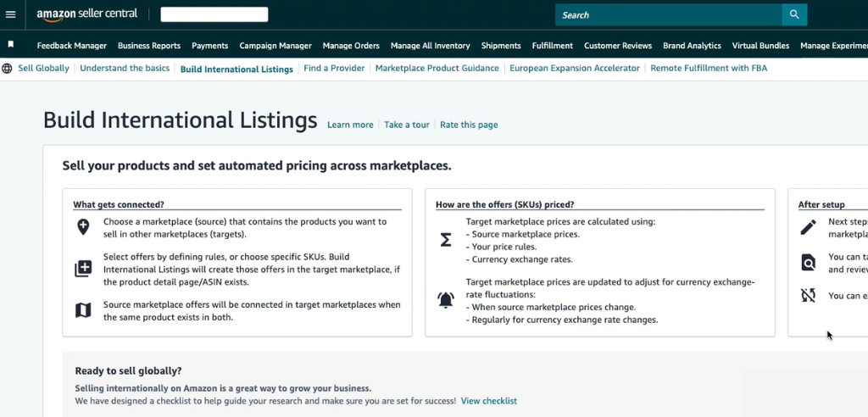Open Manage Experiments
The image size is (868, 417).
click(x=834, y=46)
